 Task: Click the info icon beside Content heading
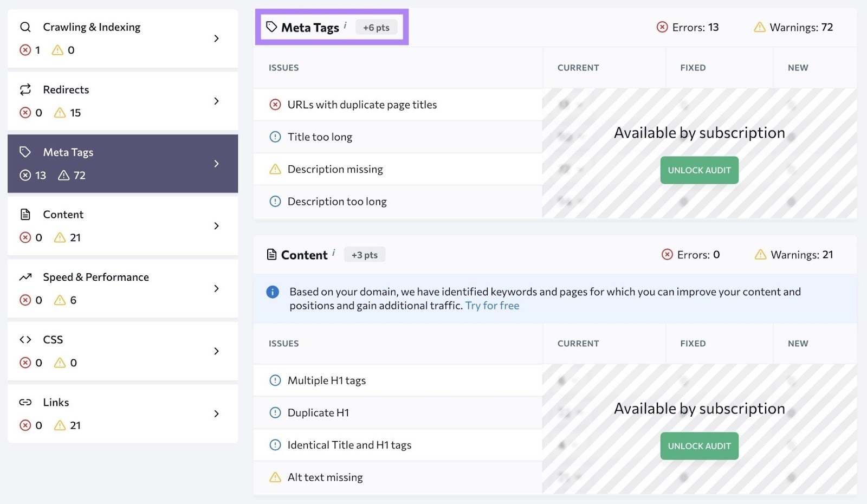(334, 253)
